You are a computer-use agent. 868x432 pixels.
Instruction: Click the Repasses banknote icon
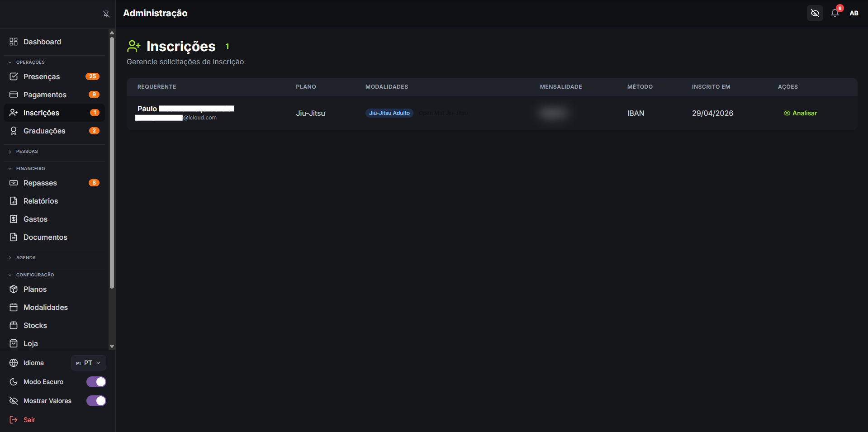(x=14, y=183)
